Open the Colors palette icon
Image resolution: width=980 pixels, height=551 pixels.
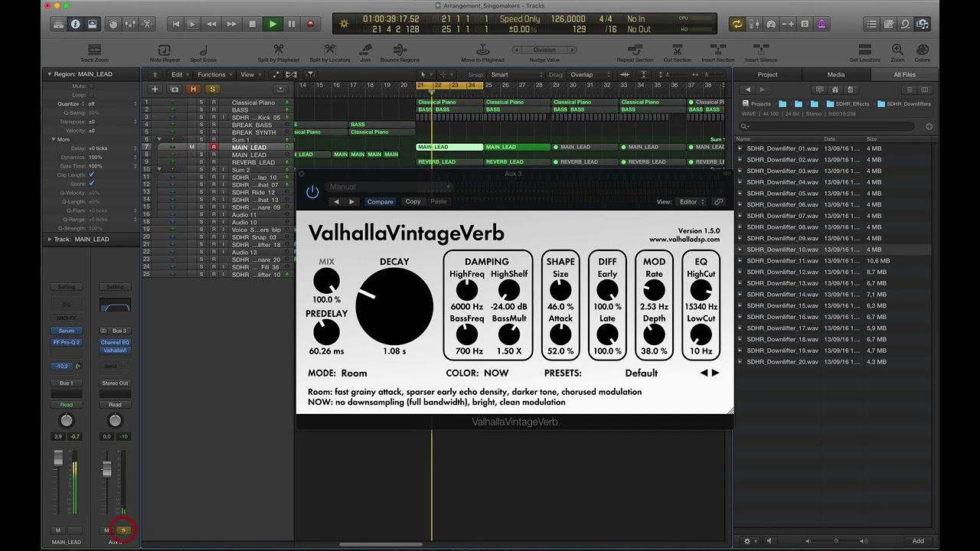click(x=923, y=51)
